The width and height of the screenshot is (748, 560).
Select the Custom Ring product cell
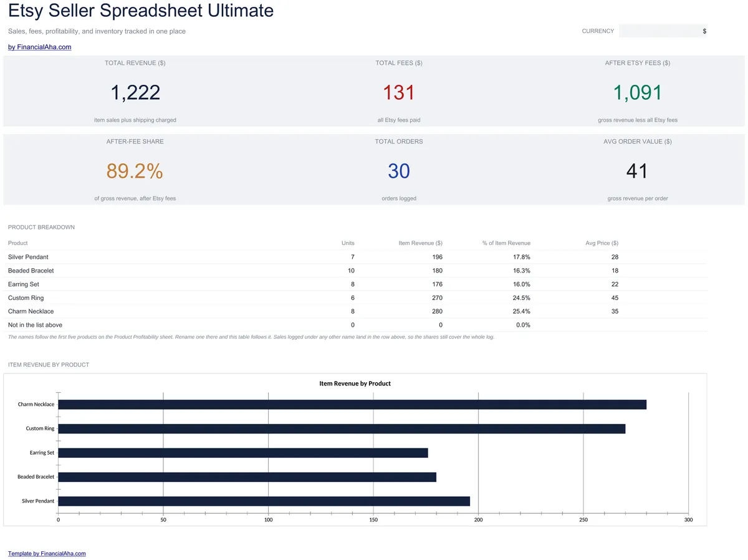tap(26, 298)
